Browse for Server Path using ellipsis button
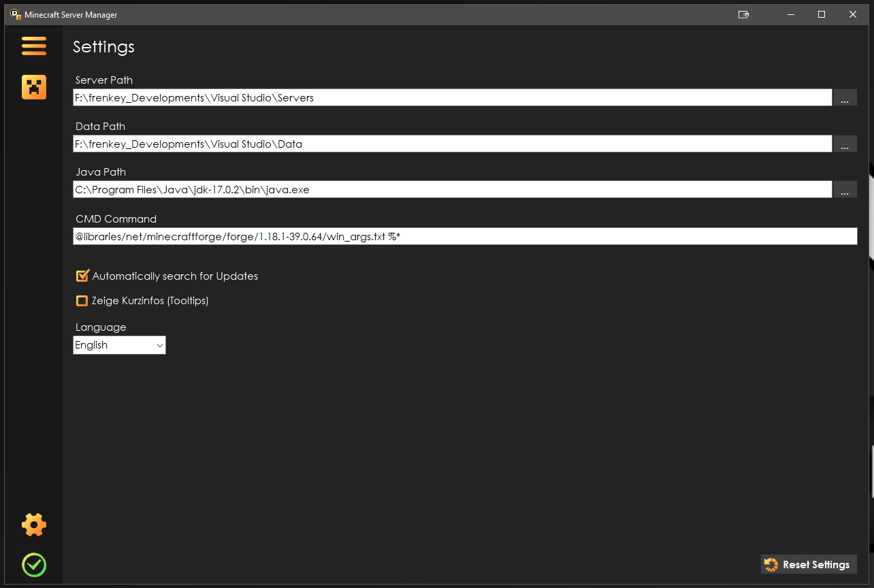This screenshot has width=874, height=588. 845,97
